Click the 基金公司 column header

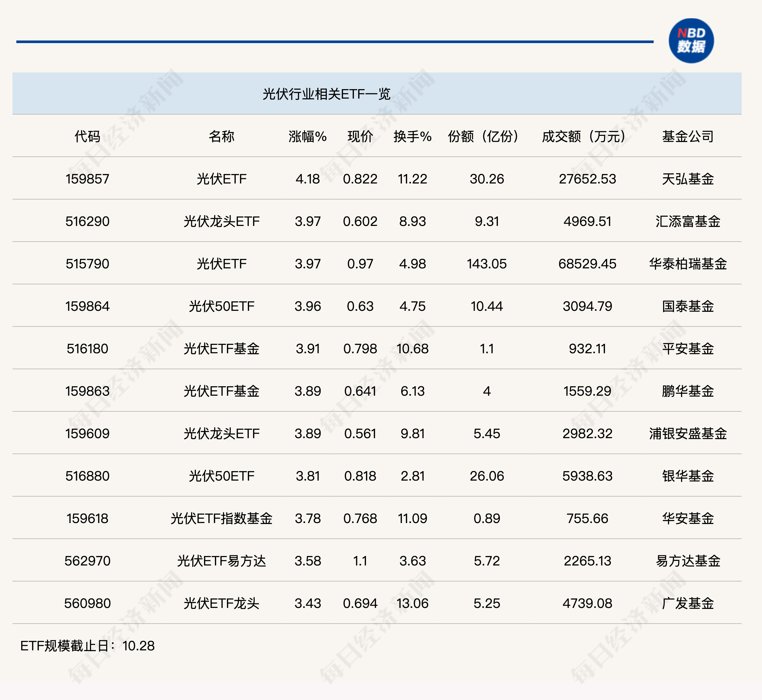point(688,136)
